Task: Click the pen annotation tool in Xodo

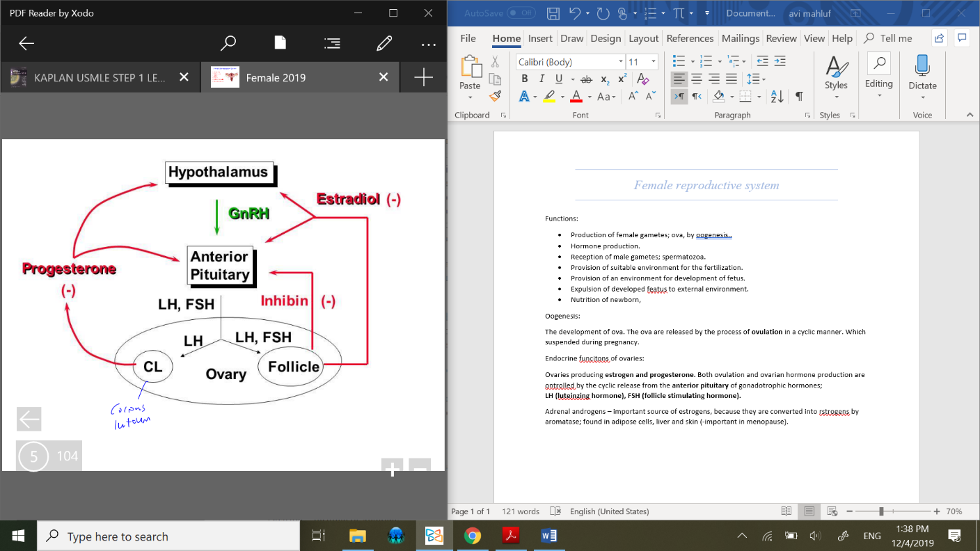Action: click(x=384, y=44)
